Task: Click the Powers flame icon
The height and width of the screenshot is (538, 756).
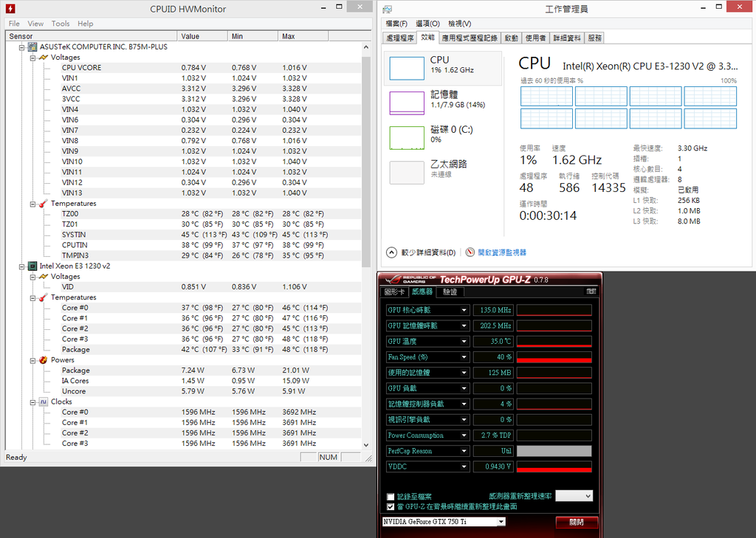Action: click(44, 360)
